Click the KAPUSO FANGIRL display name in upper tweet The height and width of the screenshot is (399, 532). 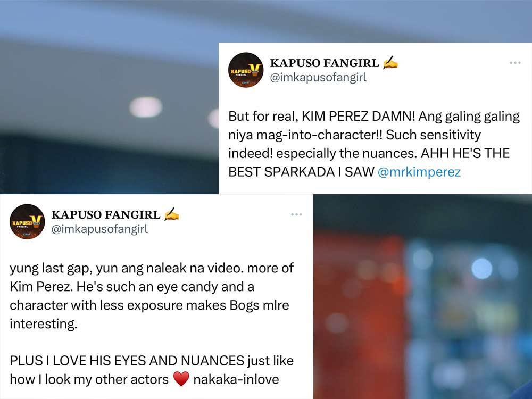coord(325,63)
